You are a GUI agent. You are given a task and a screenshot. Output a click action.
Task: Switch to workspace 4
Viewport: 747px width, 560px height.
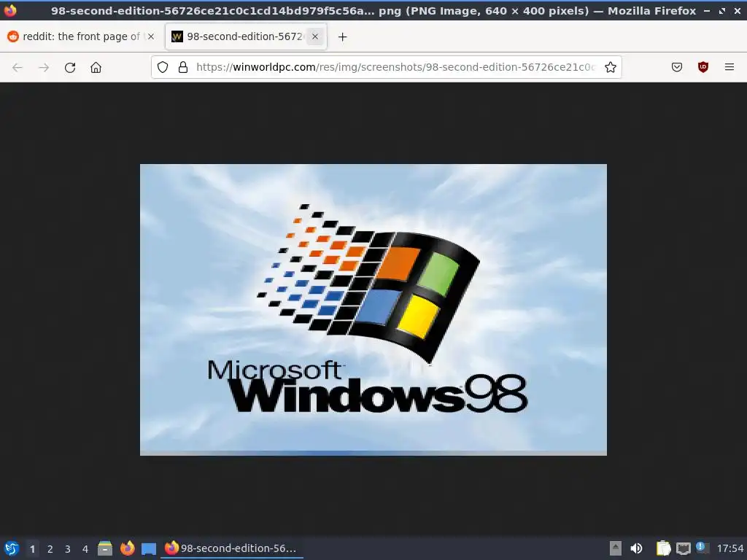[x=85, y=549]
